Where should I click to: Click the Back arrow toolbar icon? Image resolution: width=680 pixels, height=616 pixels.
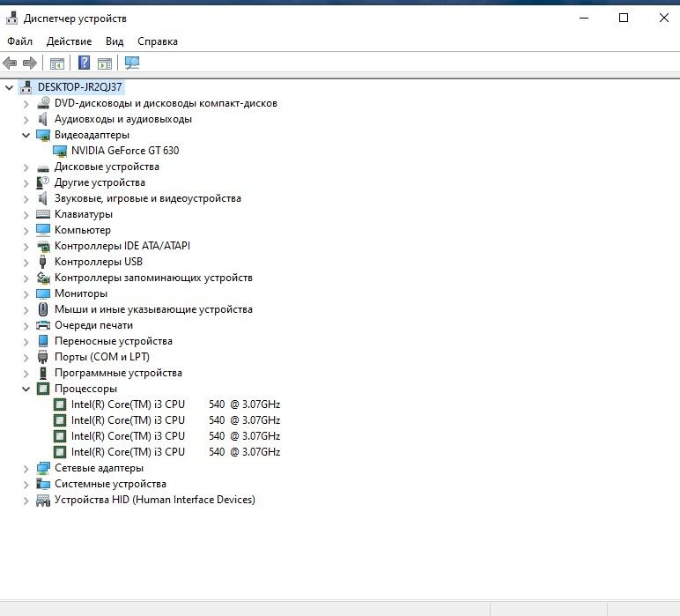10,63
